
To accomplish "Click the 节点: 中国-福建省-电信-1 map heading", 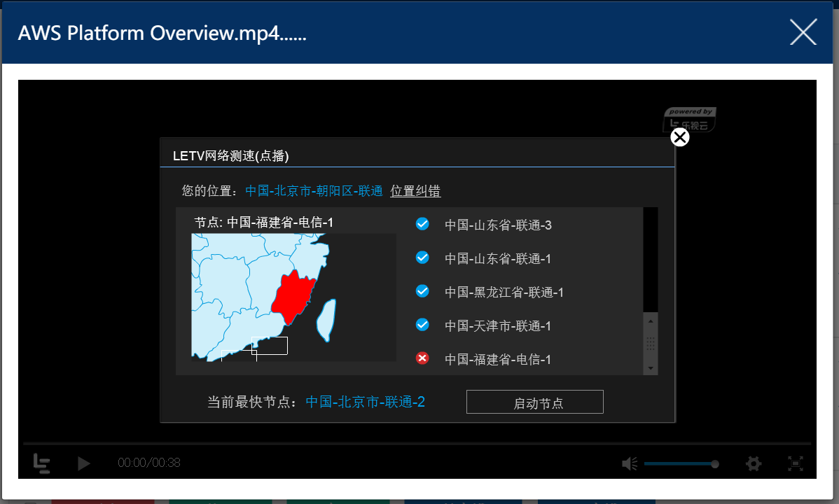I will pyautogui.click(x=264, y=223).
